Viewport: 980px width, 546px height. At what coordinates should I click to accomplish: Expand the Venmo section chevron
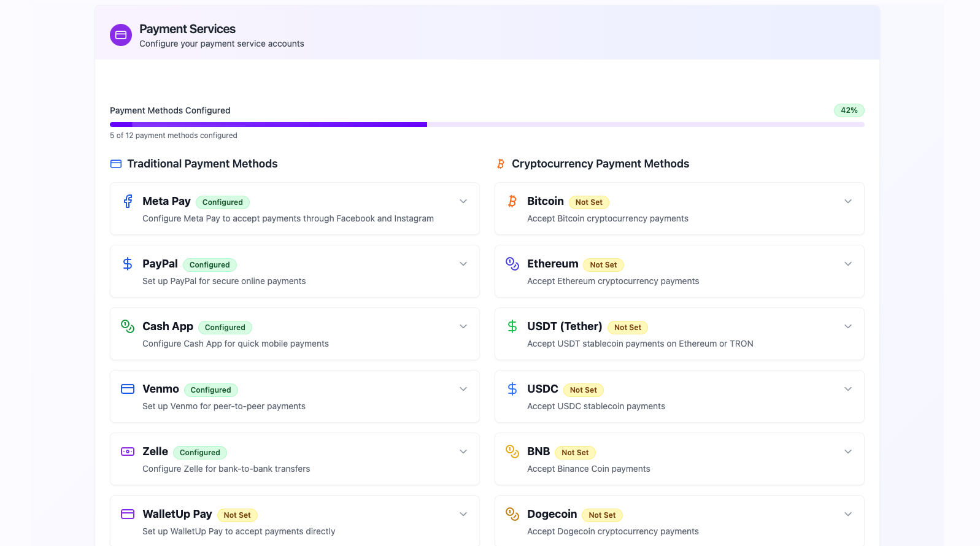click(463, 389)
